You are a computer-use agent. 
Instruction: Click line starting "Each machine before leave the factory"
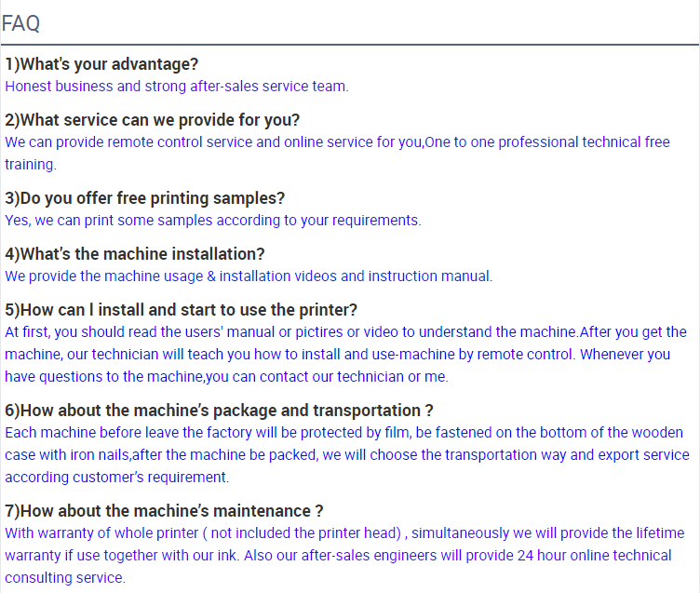click(343, 433)
